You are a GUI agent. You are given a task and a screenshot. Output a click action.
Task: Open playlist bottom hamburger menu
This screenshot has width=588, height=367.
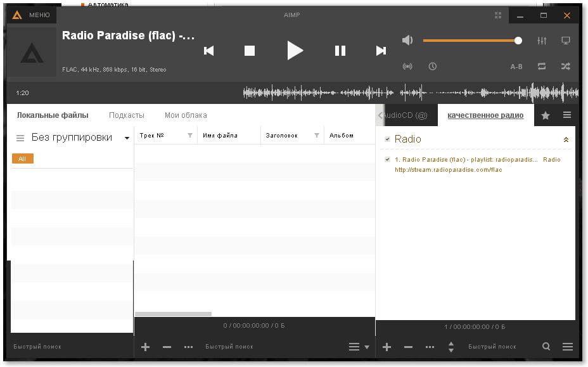pyautogui.click(x=567, y=347)
